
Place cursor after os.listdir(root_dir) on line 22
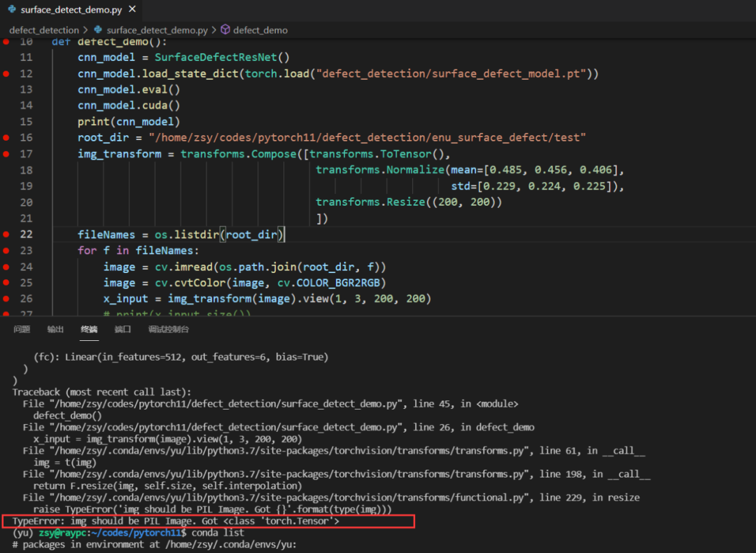tap(285, 234)
